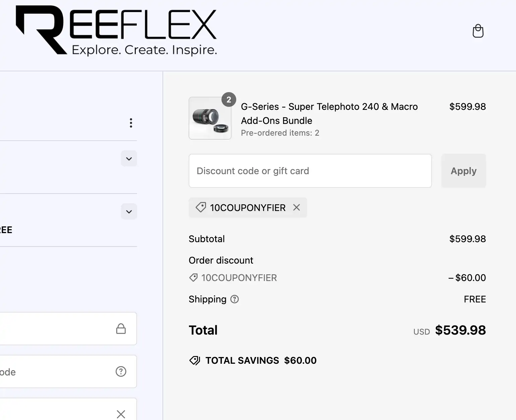Click the help icon beside the security code field
Screen dimensions: 516x420
coord(121,371)
